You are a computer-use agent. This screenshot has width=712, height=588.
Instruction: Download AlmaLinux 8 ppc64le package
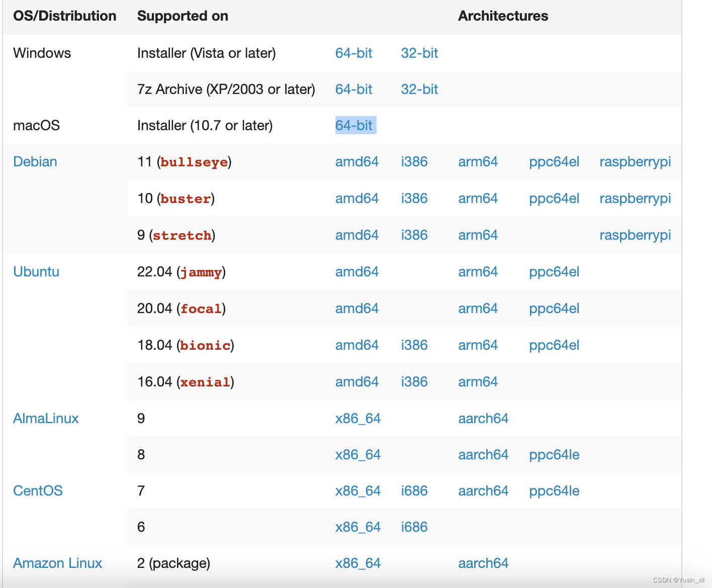pos(554,455)
